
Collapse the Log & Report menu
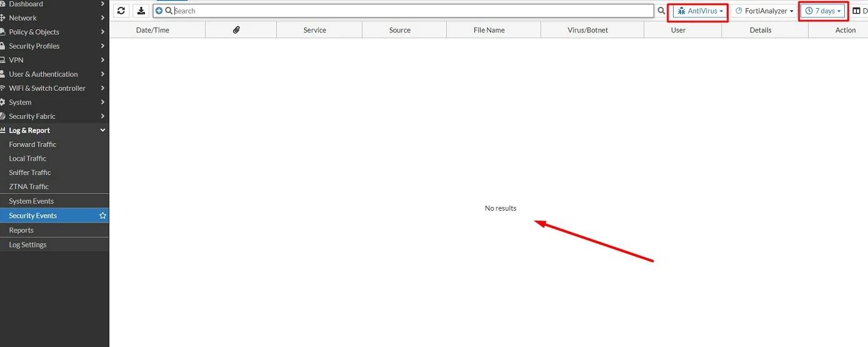54,131
